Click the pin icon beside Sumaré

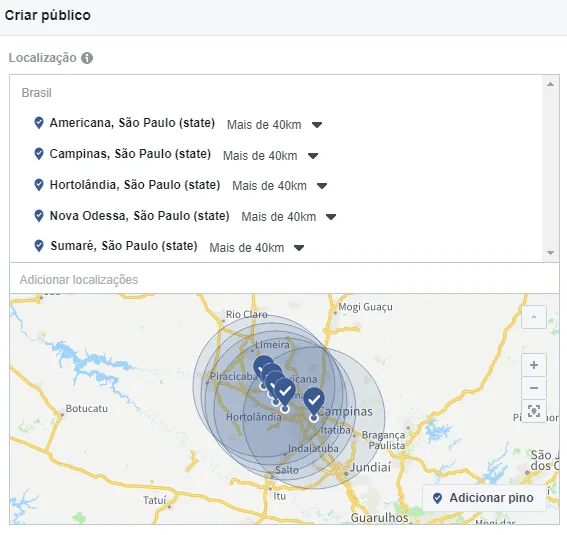[x=39, y=246]
